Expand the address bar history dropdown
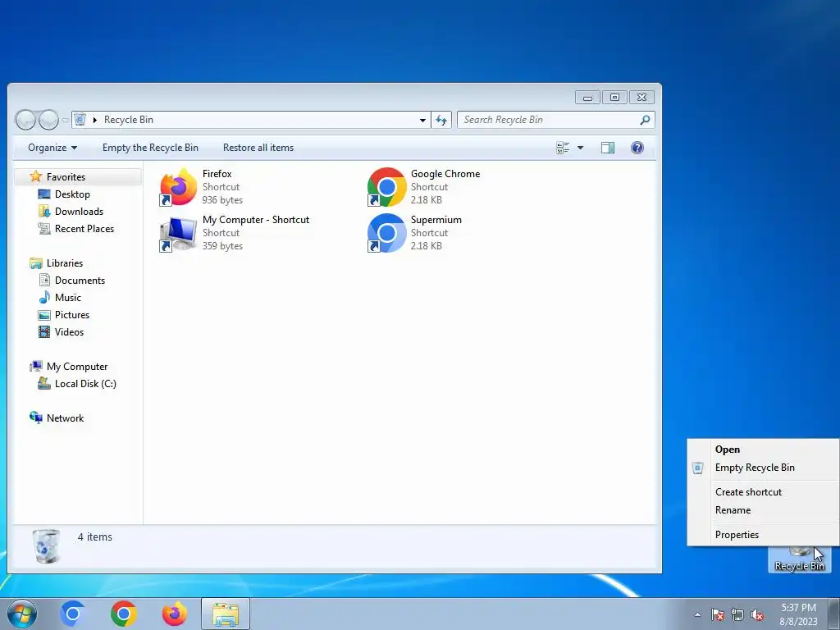The height and width of the screenshot is (630, 840). [422, 120]
